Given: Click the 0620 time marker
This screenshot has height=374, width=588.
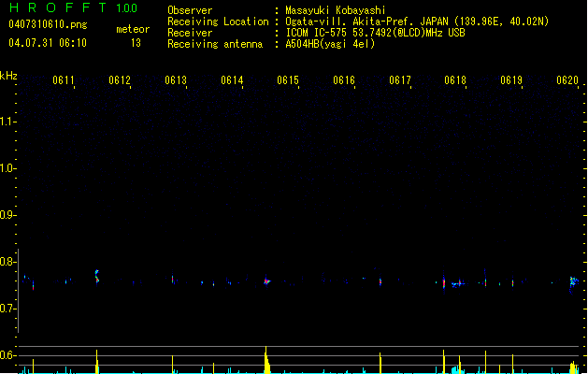Looking at the screenshot, I should click(x=567, y=80).
